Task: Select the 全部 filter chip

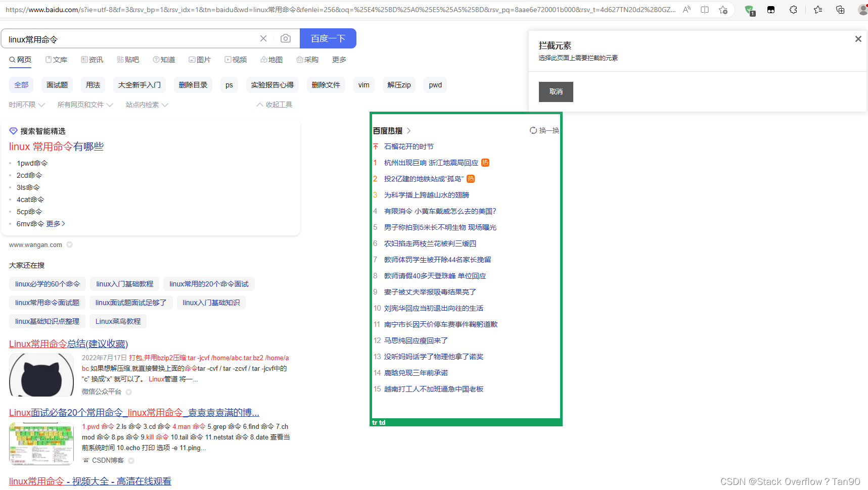Action: point(21,85)
